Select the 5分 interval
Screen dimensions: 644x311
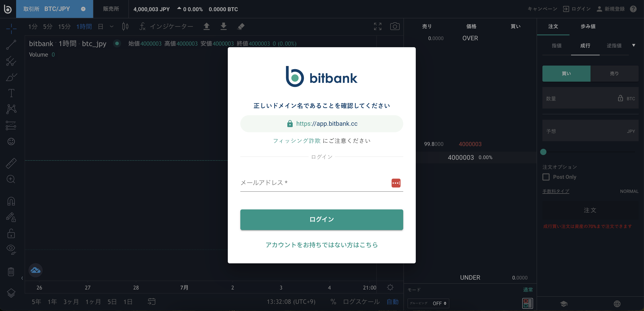48,26
